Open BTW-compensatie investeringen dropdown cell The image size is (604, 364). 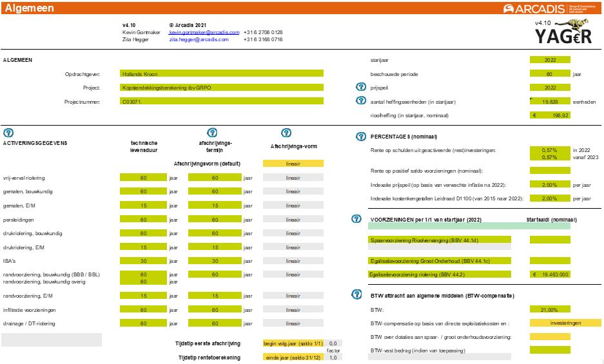[550, 323]
